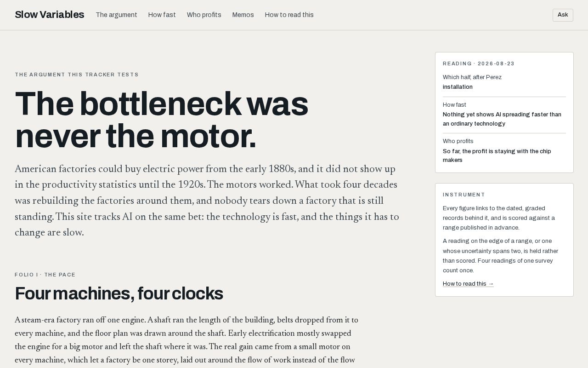
Task: Open Who profits reading in sidebar card
Action: point(458,141)
